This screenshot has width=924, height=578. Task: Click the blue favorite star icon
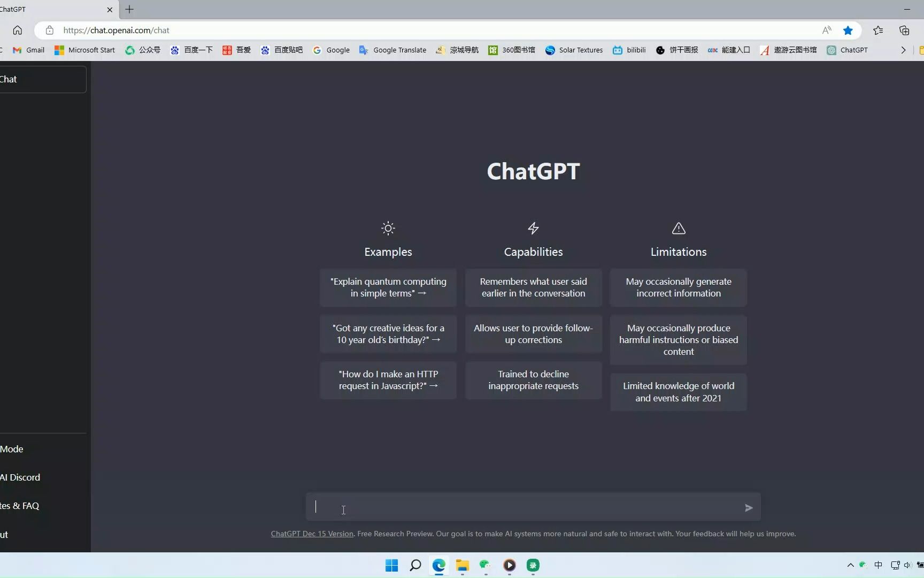click(848, 31)
